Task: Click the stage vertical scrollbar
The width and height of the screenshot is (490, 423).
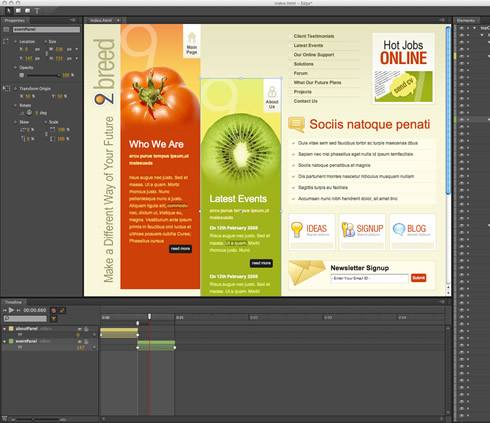Action: click(x=448, y=110)
